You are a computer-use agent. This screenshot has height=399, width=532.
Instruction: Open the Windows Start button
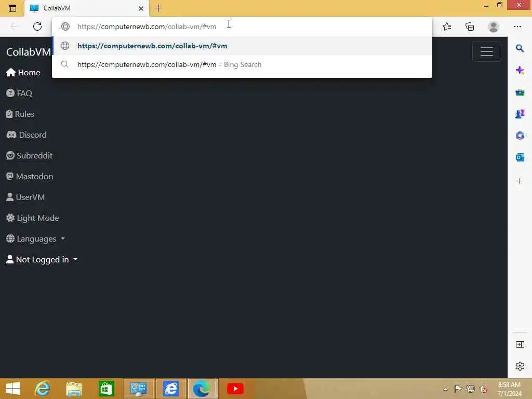(x=13, y=389)
